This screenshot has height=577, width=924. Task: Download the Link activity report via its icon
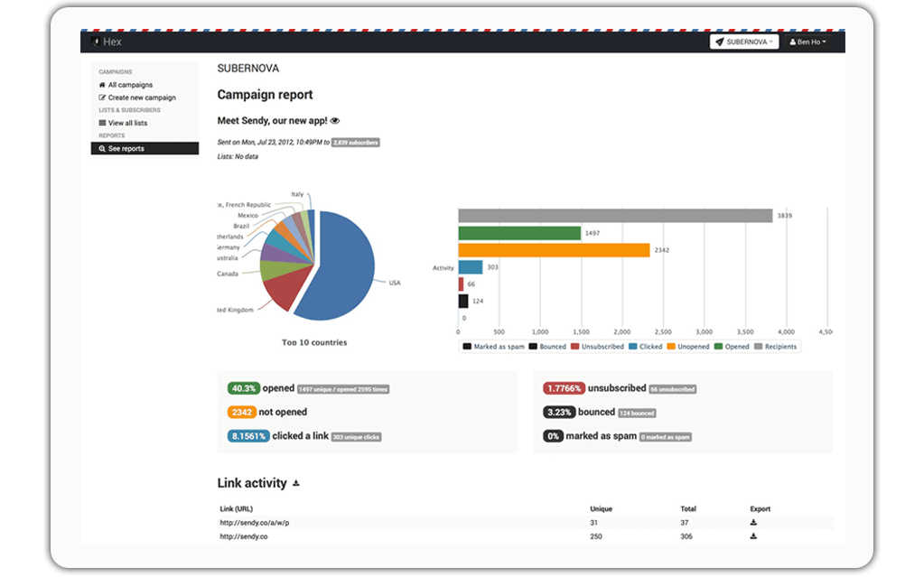point(298,483)
